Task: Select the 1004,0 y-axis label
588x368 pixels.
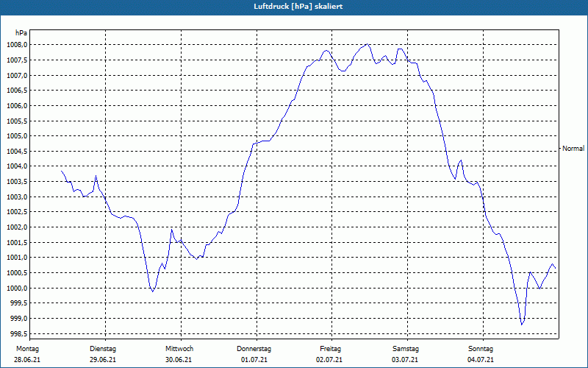Action: [17, 166]
